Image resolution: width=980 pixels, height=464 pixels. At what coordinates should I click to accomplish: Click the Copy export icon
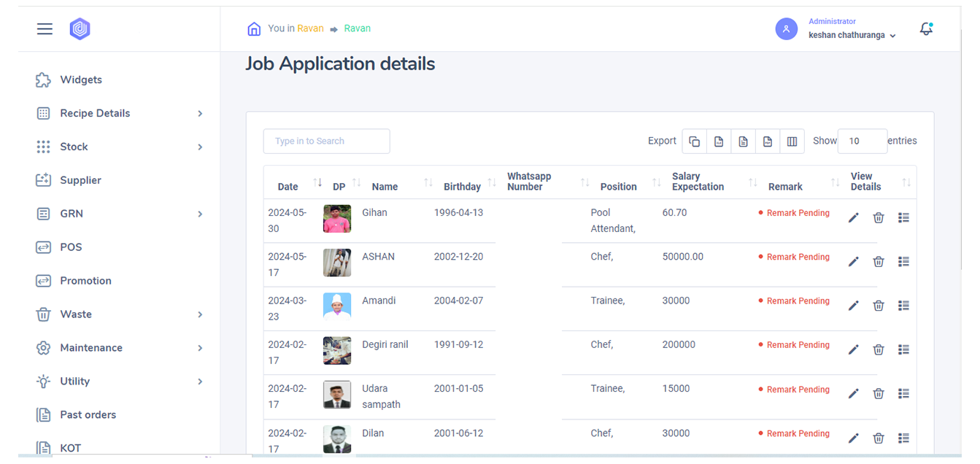coord(694,142)
